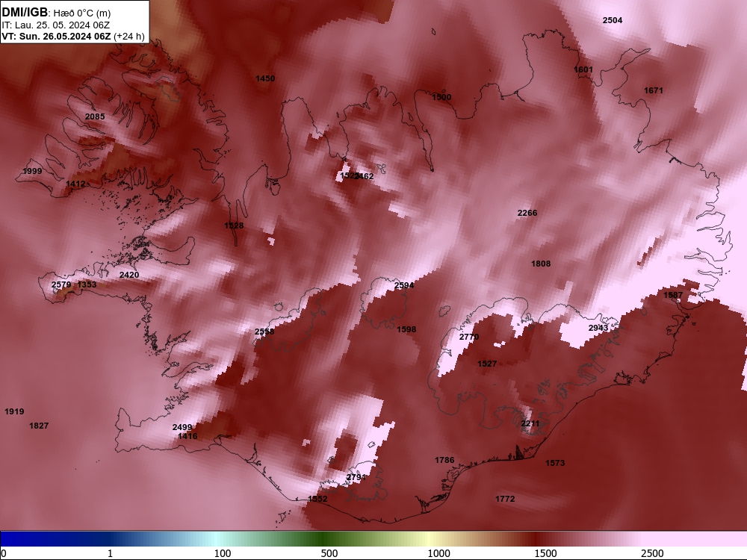
Task: Click the 1353 height value
Action: coord(87,284)
